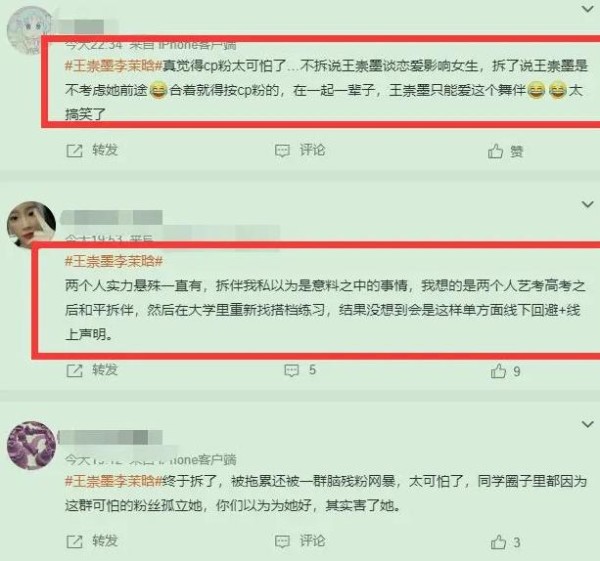Like the first post with thumbs-up

tap(495, 151)
